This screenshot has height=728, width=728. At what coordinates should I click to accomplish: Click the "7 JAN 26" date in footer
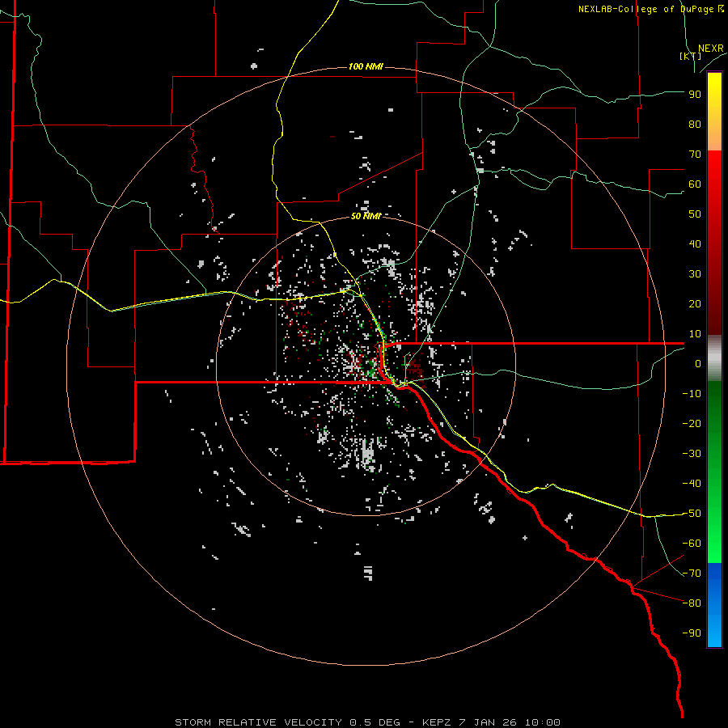coord(488,722)
